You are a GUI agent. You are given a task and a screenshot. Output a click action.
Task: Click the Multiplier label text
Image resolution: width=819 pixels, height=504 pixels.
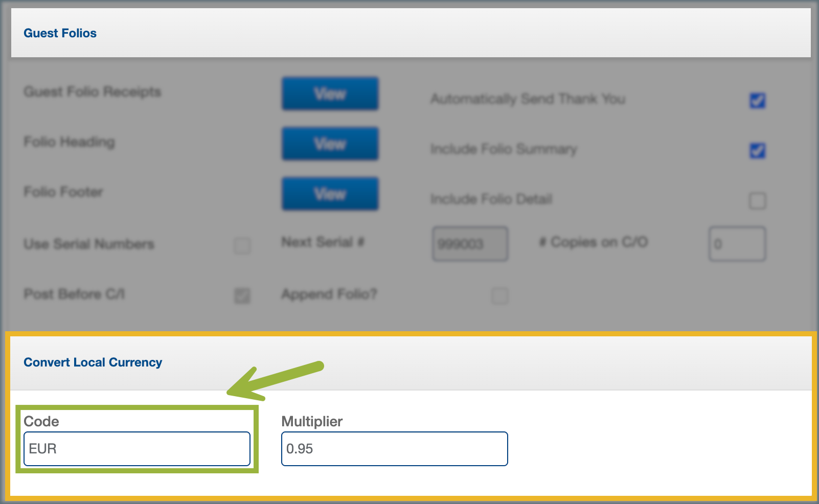coord(312,421)
